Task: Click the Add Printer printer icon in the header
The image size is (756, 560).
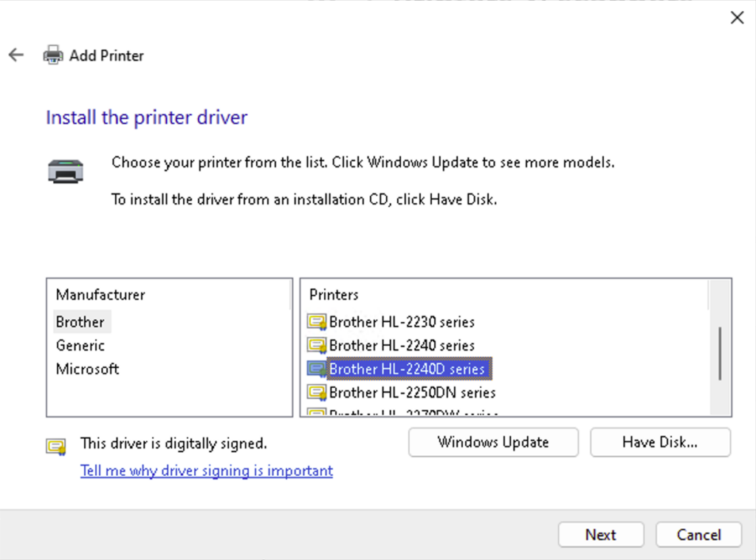Action: coord(52,55)
